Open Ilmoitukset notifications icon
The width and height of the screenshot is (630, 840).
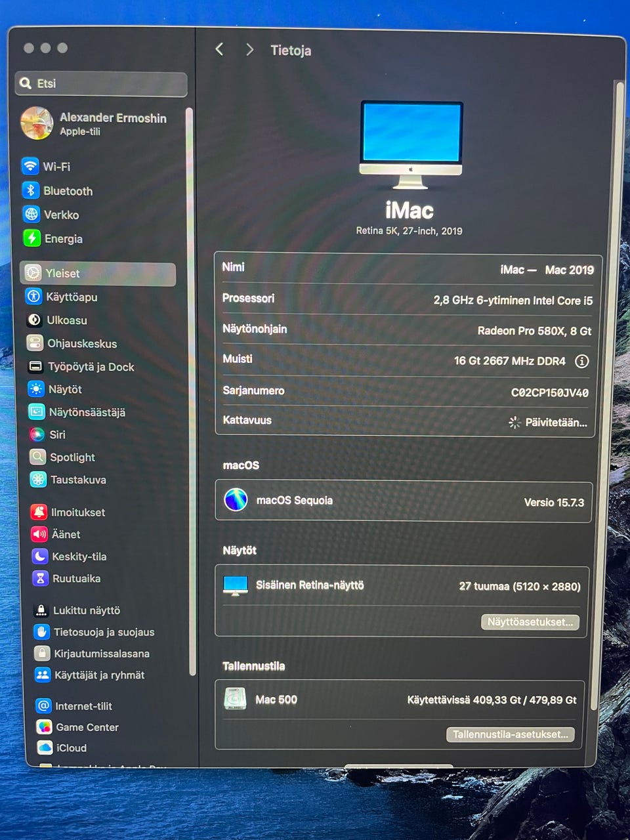click(39, 512)
